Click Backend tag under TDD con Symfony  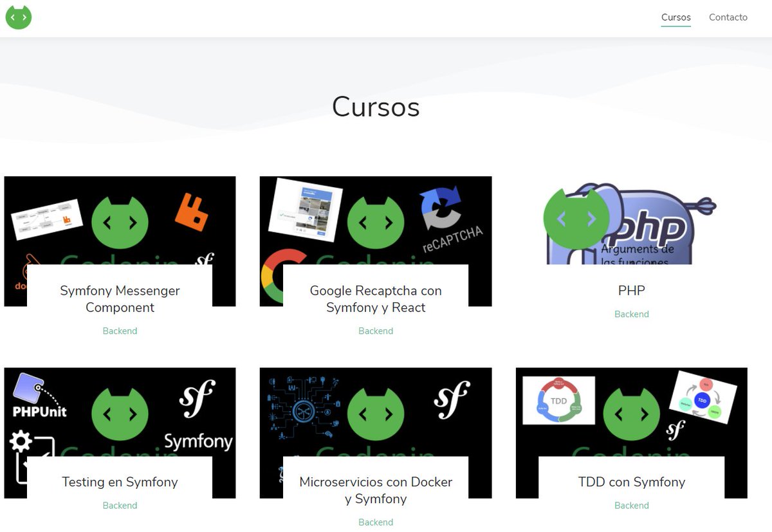click(631, 506)
